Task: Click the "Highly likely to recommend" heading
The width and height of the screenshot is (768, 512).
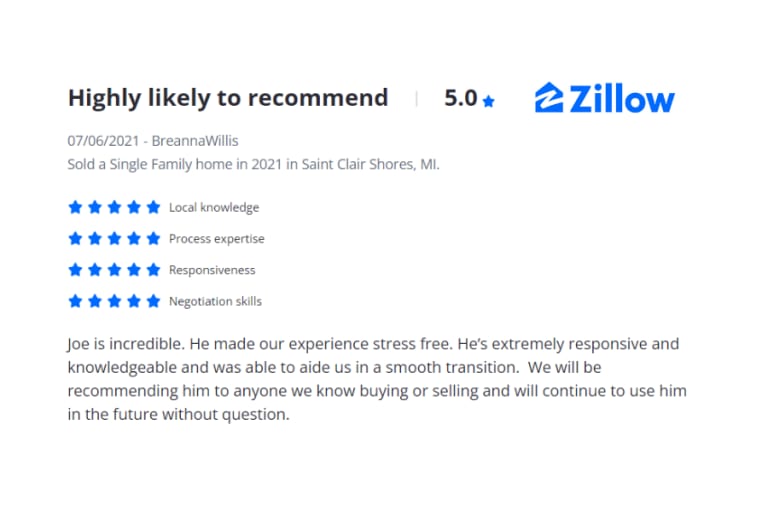Action: [x=227, y=98]
